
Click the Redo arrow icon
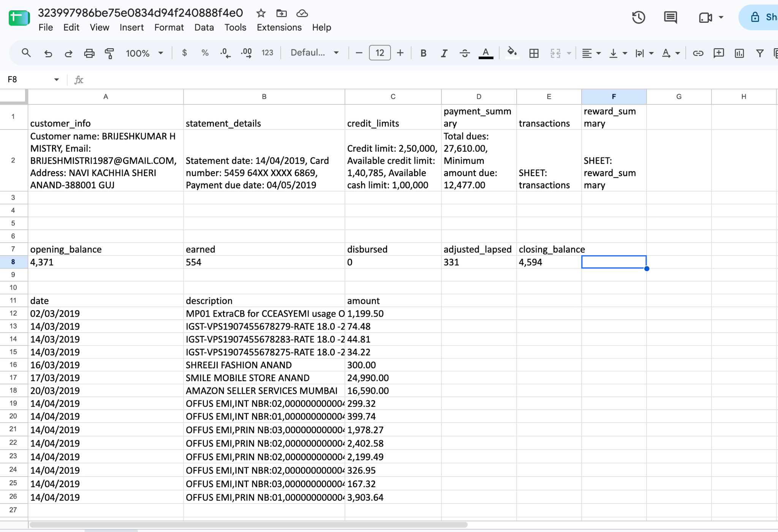tap(68, 53)
